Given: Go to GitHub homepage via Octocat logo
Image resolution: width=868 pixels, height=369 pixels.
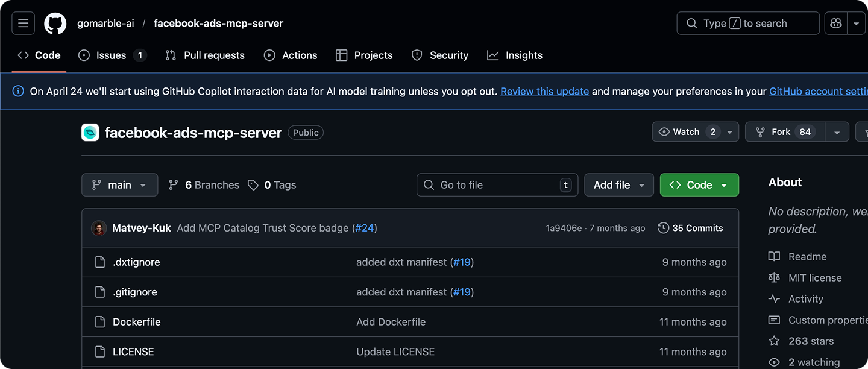Looking at the screenshot, I should [55, 24].
